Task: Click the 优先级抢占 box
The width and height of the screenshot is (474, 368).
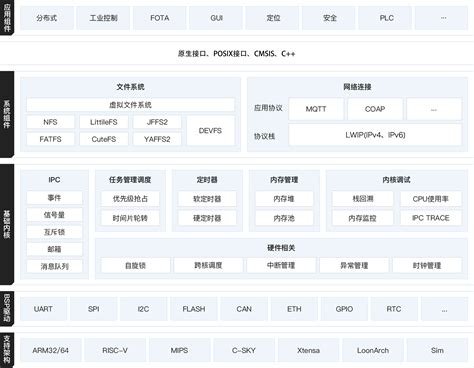Action: click(130, 199)
